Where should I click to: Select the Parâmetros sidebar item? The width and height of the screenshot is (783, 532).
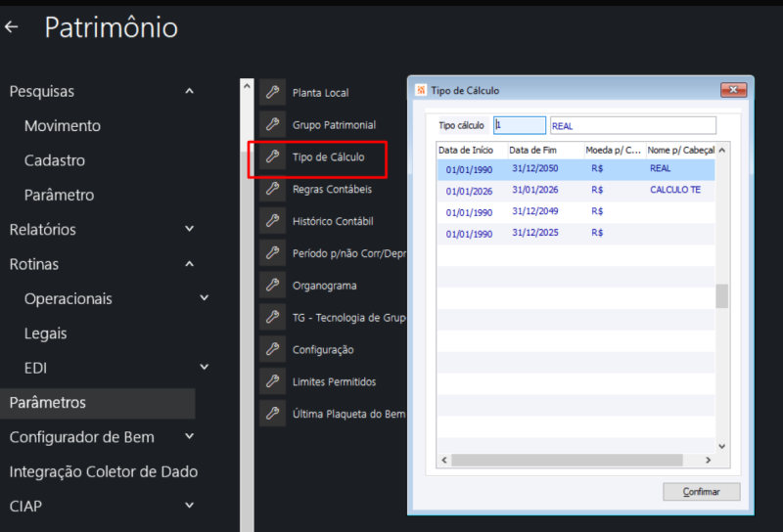[97, 403]
